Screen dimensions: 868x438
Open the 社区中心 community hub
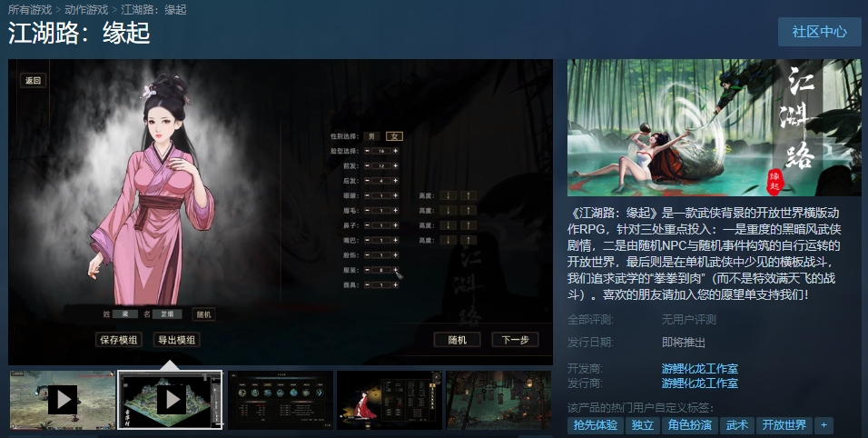(x=820, y=32)
